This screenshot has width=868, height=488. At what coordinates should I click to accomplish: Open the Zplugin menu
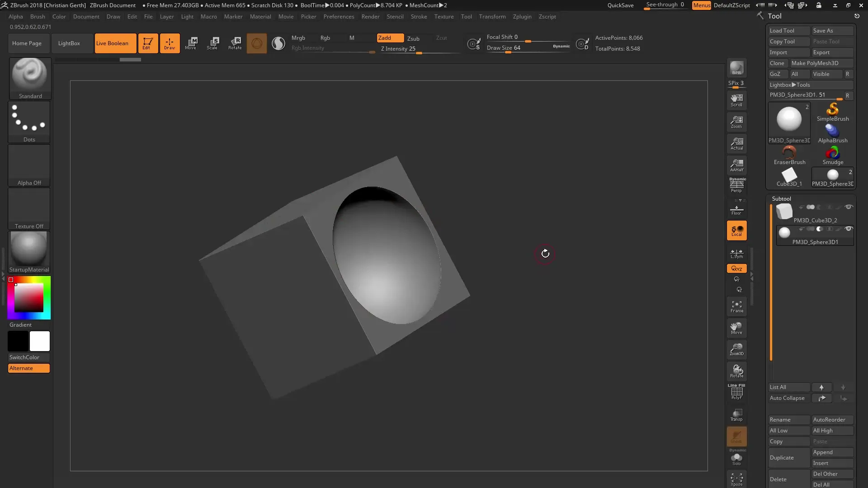click(x=522, y=17)
